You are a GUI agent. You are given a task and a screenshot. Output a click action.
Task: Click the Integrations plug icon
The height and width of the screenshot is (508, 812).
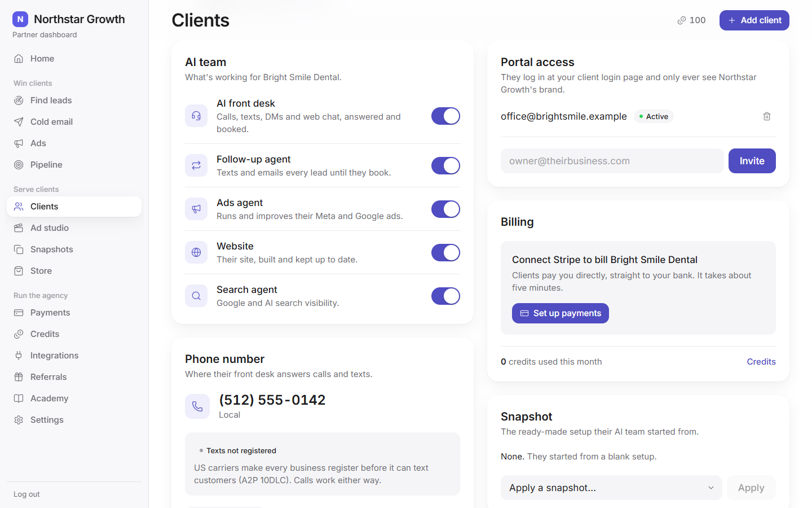(19, 356)
